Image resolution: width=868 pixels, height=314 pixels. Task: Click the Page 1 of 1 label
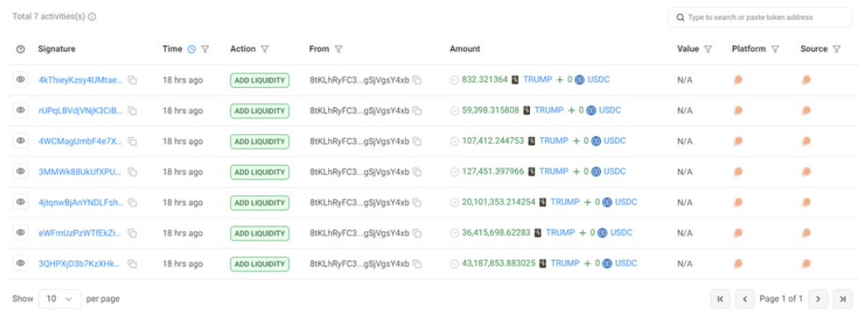(x=781, y=298)
